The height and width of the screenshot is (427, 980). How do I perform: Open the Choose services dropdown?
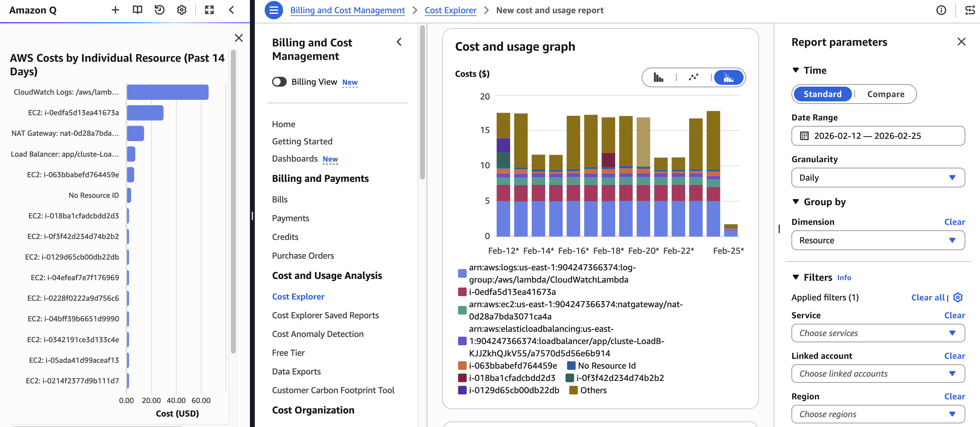(877, 333)
